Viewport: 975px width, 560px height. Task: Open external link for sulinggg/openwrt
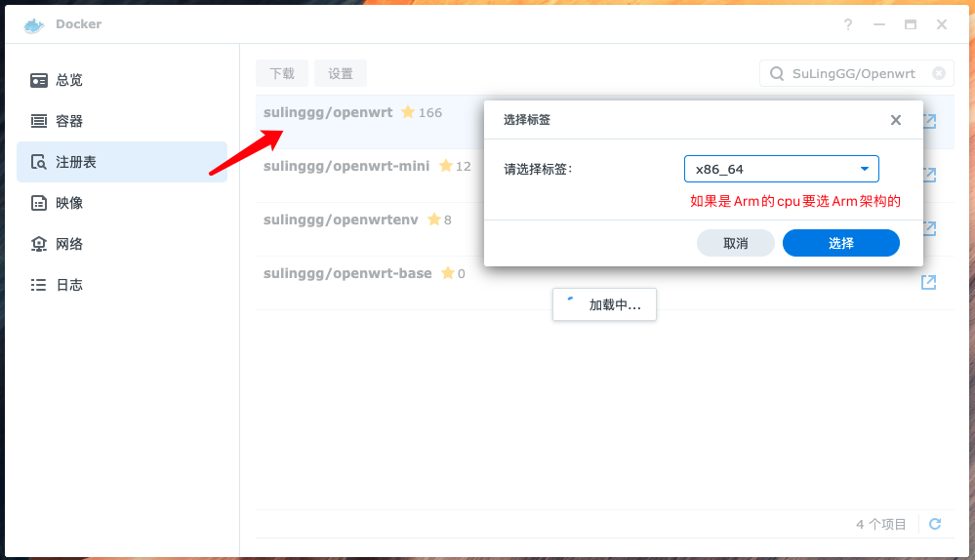(930, 121)
